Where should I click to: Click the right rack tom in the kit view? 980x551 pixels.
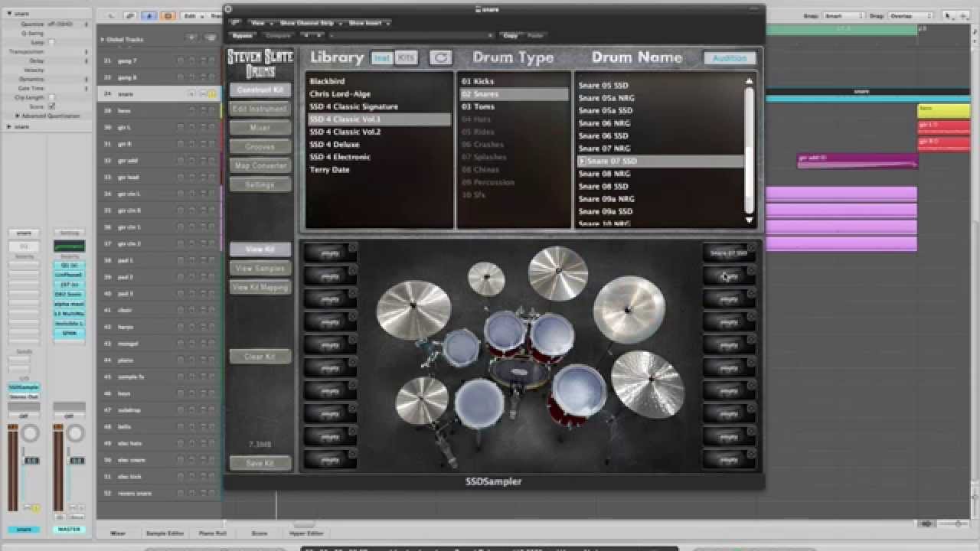(x=552, y=337)
